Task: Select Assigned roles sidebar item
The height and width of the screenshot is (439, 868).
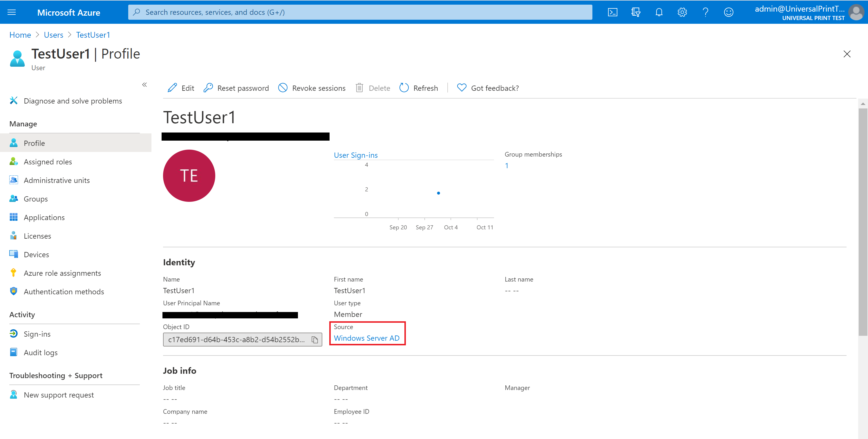Action: tap(48, 161)
